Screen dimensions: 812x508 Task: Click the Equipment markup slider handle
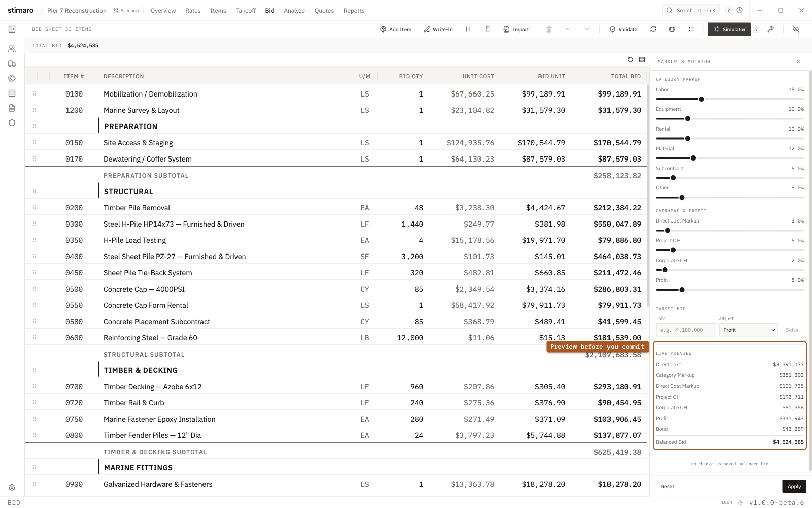(688, 119)
